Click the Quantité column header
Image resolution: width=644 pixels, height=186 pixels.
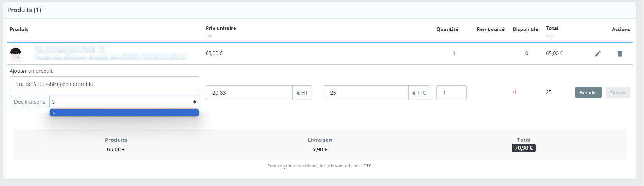click(447, 29)
